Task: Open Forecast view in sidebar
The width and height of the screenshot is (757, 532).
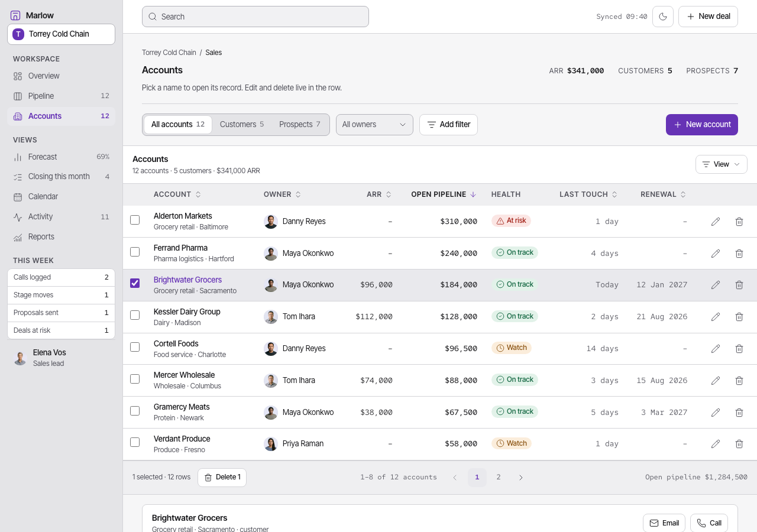Action: (61, 157)
